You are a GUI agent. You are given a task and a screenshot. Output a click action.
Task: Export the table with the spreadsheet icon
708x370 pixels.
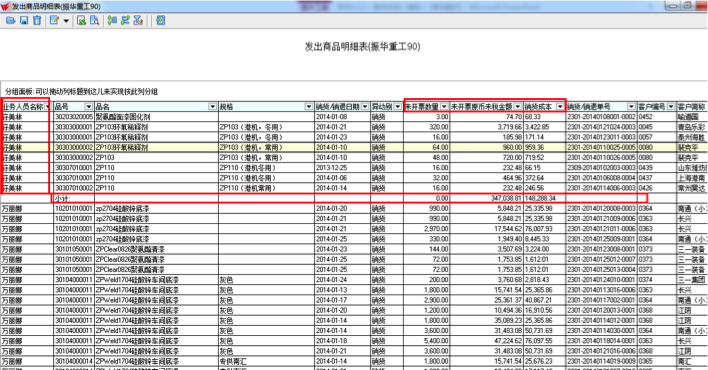tap(81, 20)
